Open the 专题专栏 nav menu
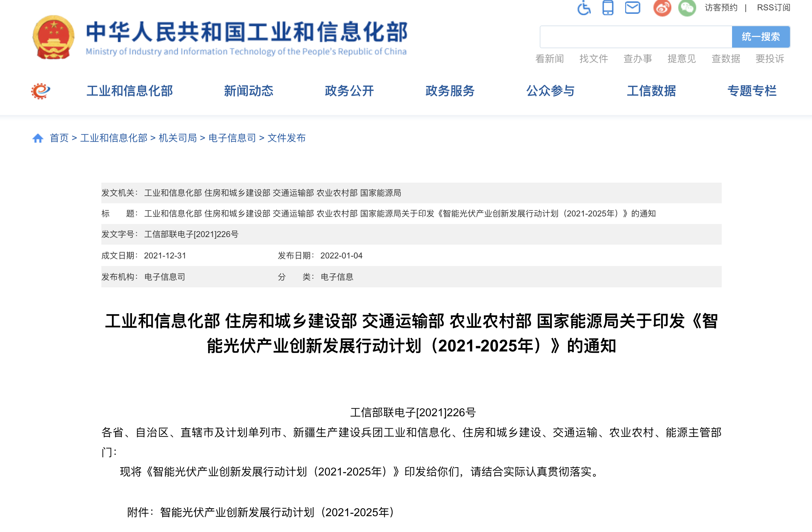 click(752, 91)
